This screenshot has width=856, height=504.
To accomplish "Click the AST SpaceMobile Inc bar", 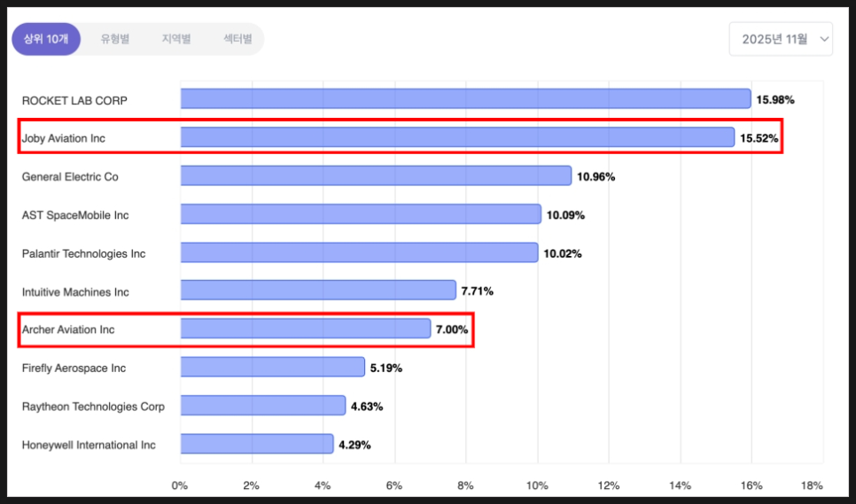I will click(x=361, y=214).
